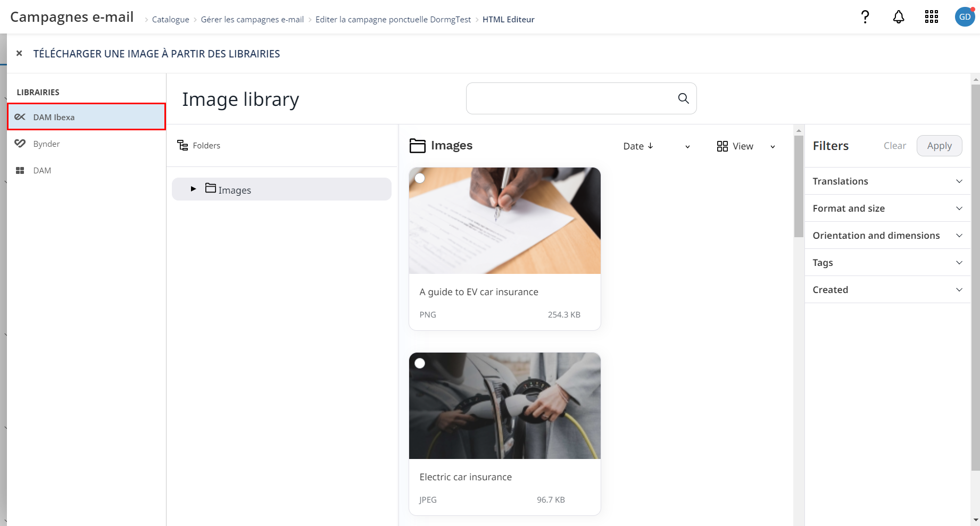980x526 pixels.
Task: Expand the Created filter
Action: (887, 290)
